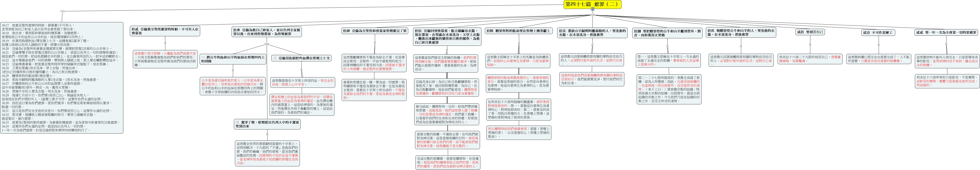
Task: Click note 換句話說，贖罪祭有一目的
Action: (x=447, y=114)
